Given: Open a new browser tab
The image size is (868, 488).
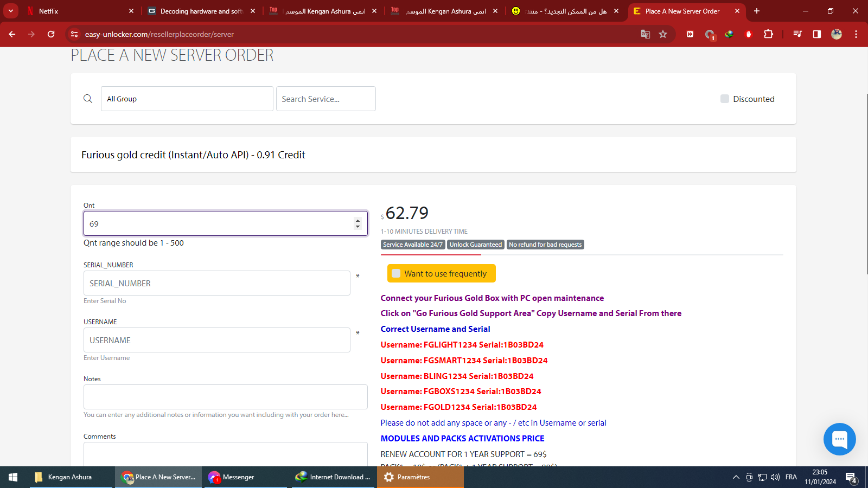Looking at the screenshot, I should (757, 11).
